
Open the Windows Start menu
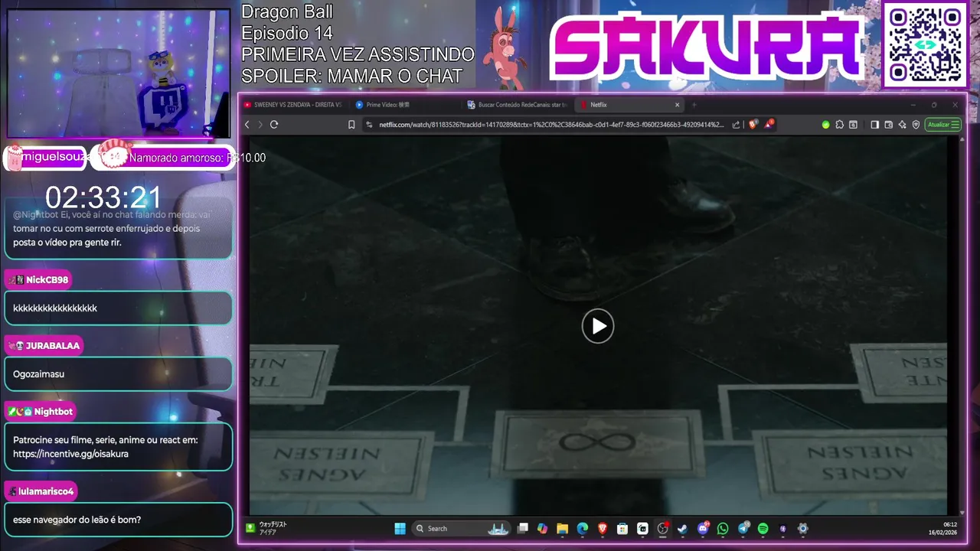(400, 529)
